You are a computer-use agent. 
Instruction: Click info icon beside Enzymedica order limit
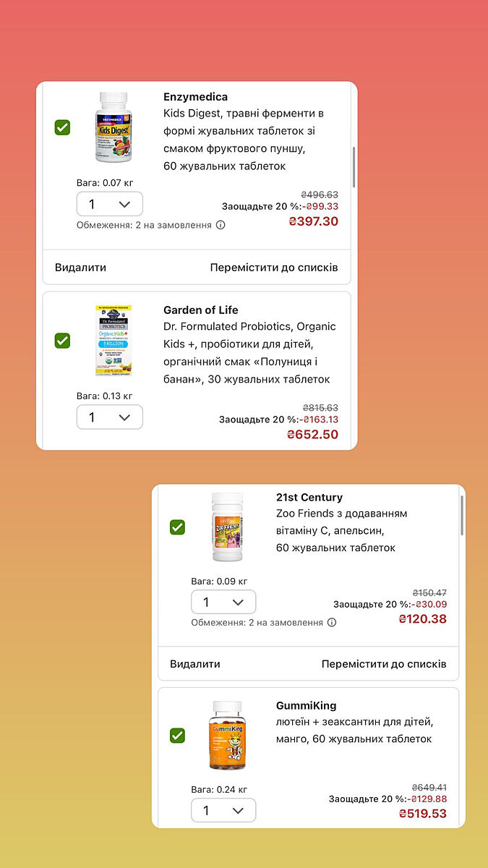(x=221, y=225)
